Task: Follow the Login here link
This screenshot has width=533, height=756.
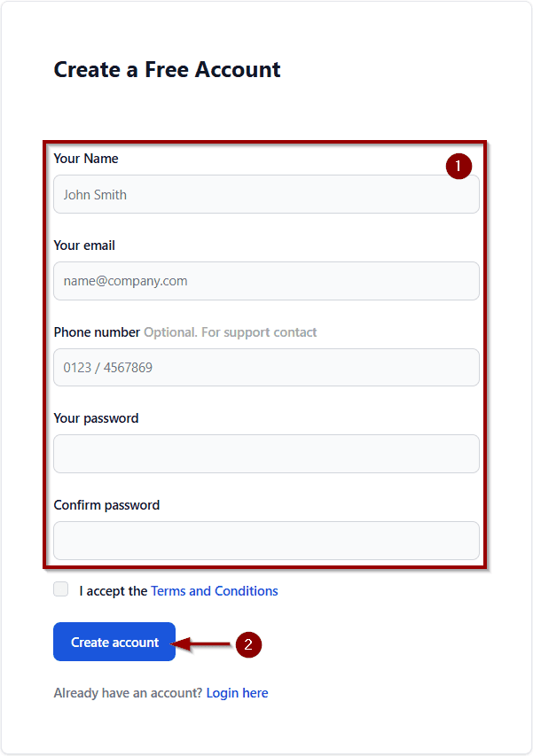Action: pos(237,693)
